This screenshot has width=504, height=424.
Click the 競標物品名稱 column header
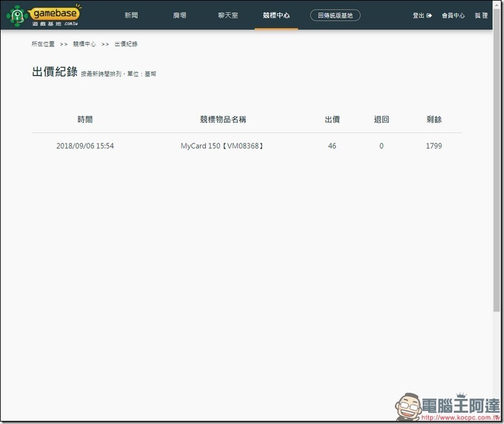click(223, 120)
